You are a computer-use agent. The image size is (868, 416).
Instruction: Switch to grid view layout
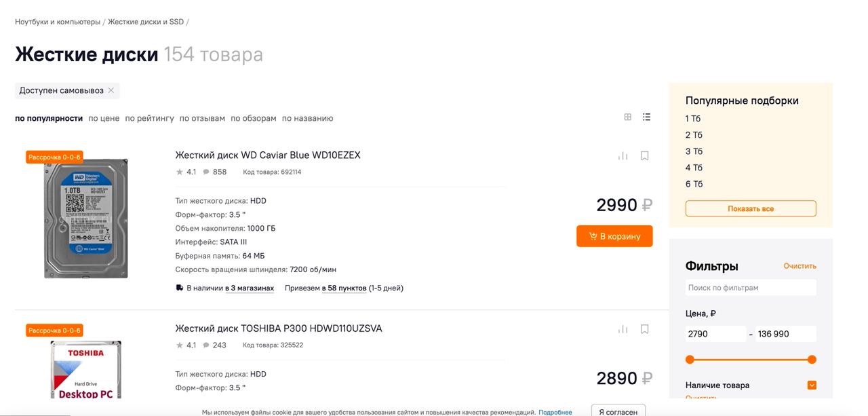[628, 117]
